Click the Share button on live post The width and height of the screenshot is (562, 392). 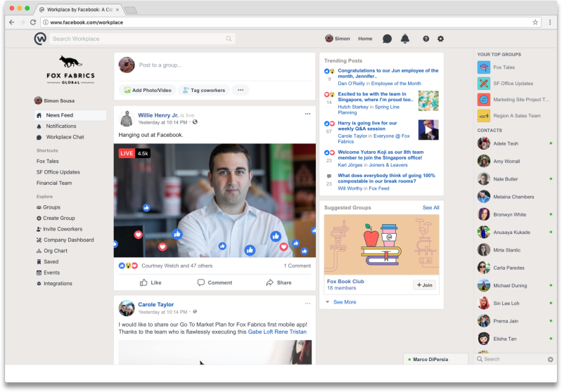click(x=279, y=282)
